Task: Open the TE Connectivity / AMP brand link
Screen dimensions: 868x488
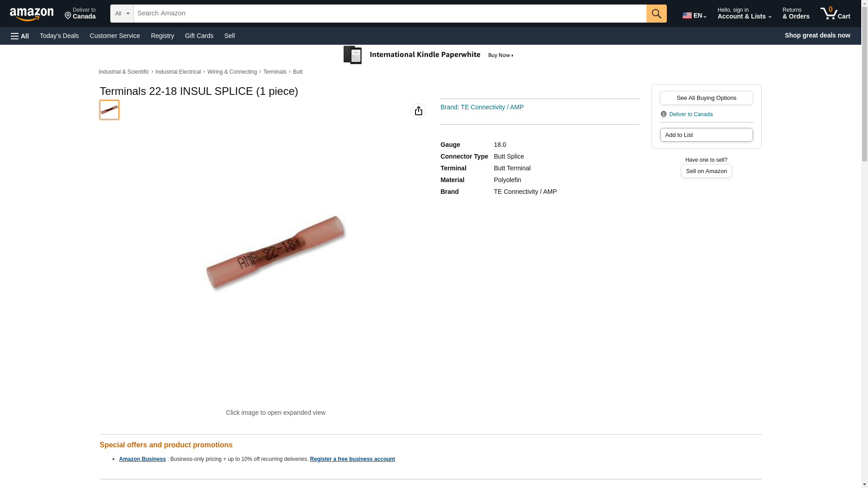Action: click(482, 107)
